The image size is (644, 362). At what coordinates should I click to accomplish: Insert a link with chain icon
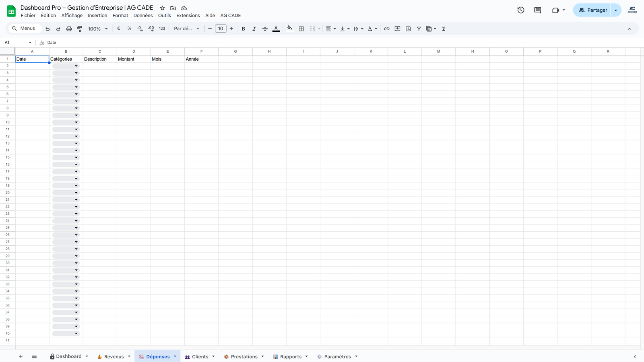386,29
